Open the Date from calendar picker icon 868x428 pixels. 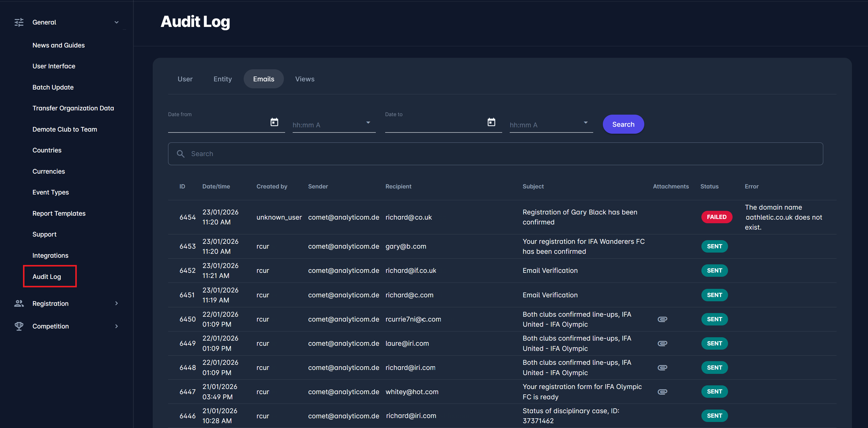pyautogui.click(x=274, y=122)
